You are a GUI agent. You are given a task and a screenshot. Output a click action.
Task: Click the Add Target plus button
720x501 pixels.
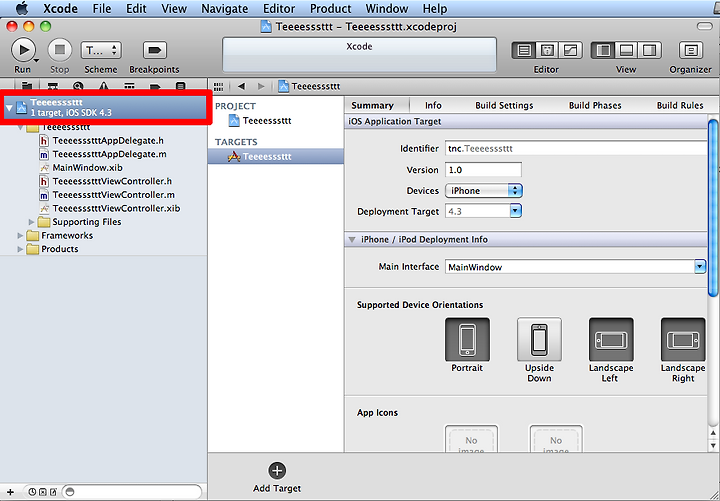click(x=277, y=470)
